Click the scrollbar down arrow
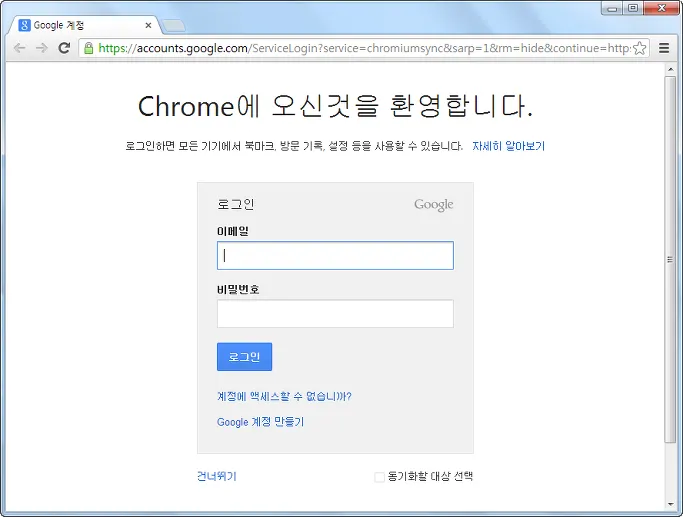The width and height of the screenshot is (683, 517). [670, 504]
